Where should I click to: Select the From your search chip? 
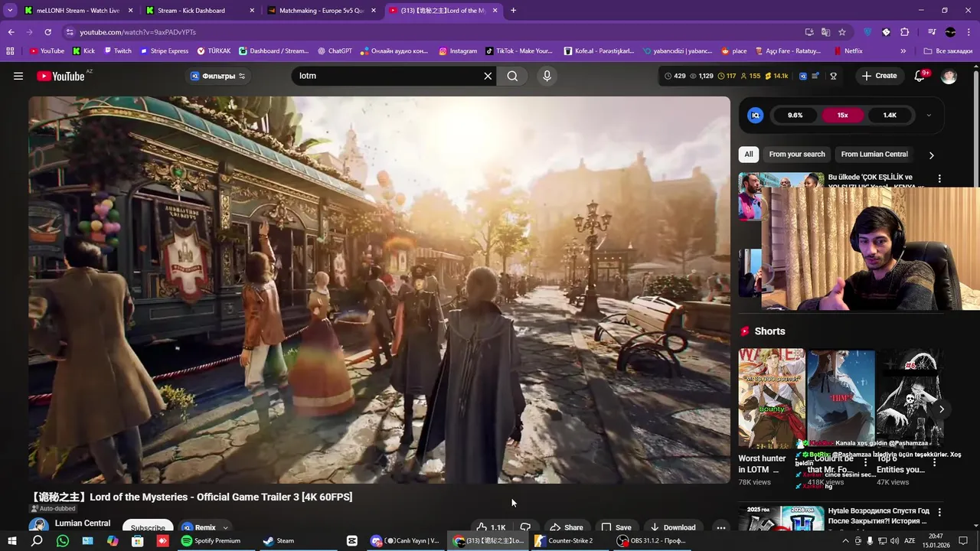pos(797,155)
